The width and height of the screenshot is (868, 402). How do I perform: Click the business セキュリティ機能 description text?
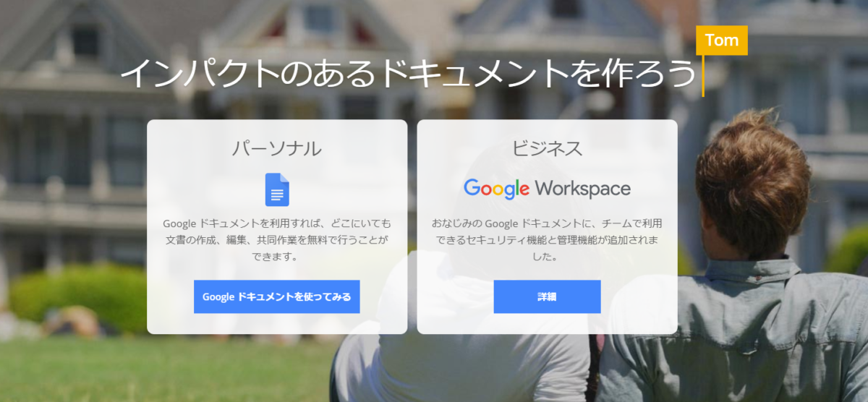tap(548, 239)
